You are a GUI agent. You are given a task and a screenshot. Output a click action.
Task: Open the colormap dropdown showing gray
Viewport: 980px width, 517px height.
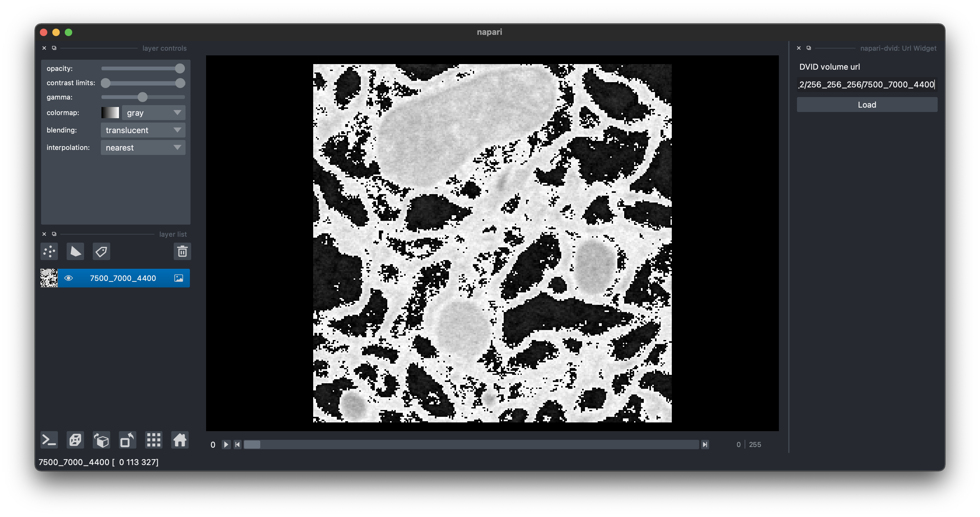pyautogui.click(x=153, y=113)
